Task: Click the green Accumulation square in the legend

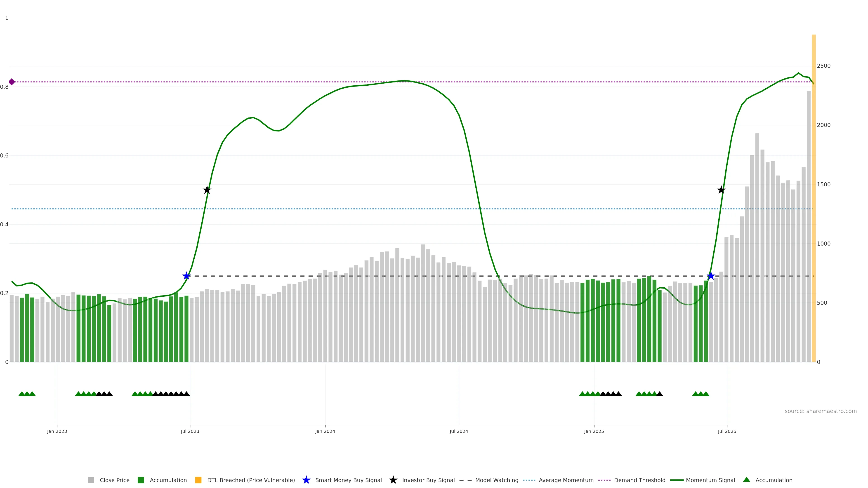Action: coord(141,480)
